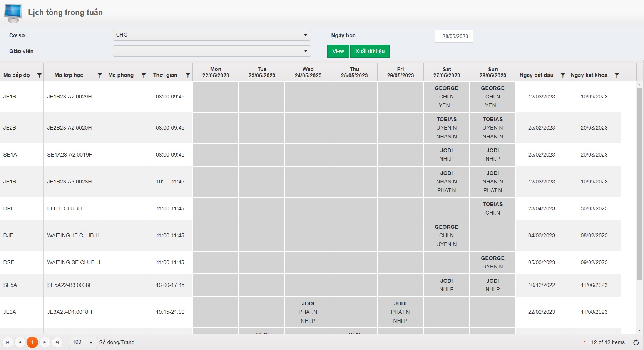Click Wednesday JODI cell of JE3A23-D1.0018H
The height and width of the screenshot is (350, 644).
[308, 312]
